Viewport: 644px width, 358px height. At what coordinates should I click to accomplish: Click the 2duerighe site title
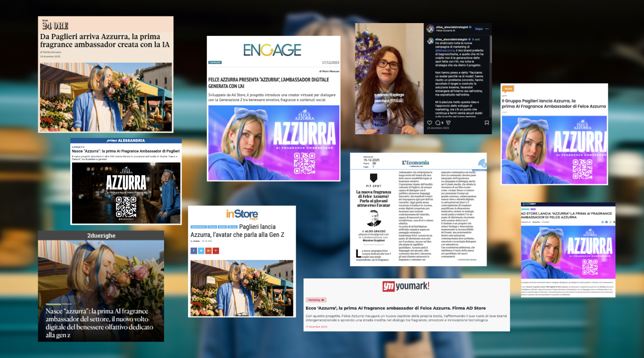pos(101,235)
